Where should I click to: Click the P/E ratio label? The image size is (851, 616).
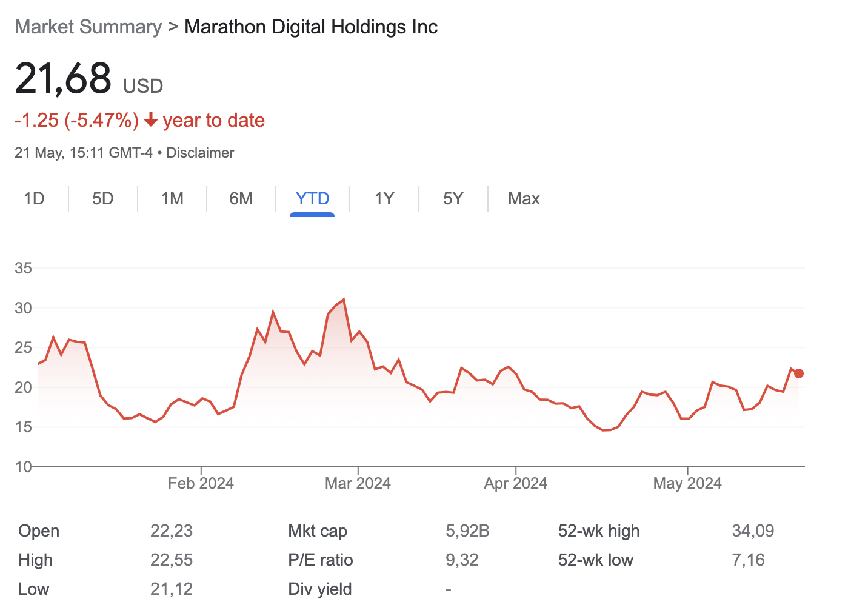coord(321,560)
